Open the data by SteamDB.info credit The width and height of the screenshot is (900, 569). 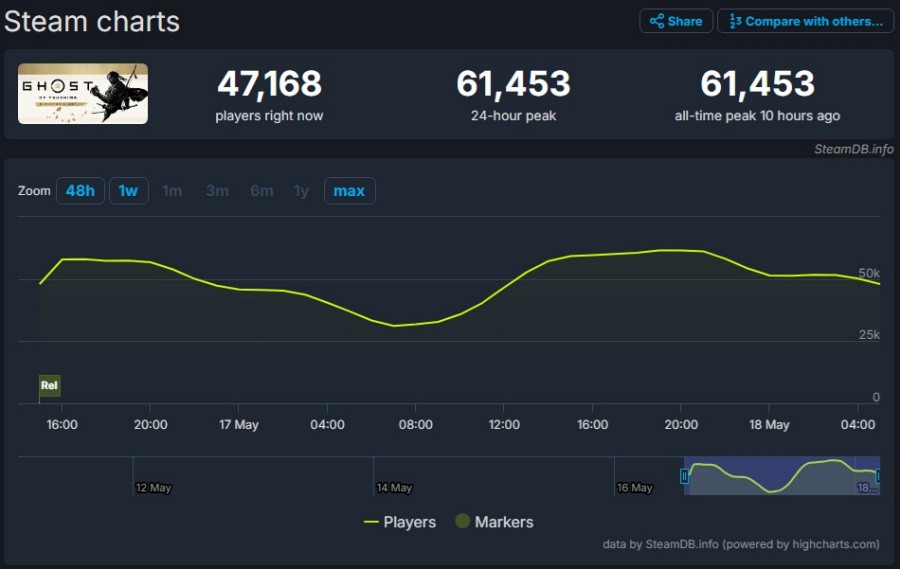pyautogui.click(x=741, y=544)
